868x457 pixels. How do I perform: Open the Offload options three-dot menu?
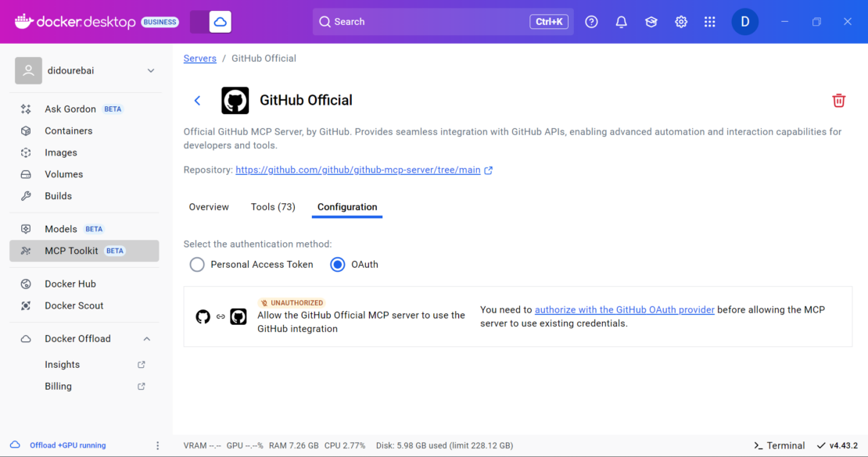(x=157, y=445)
